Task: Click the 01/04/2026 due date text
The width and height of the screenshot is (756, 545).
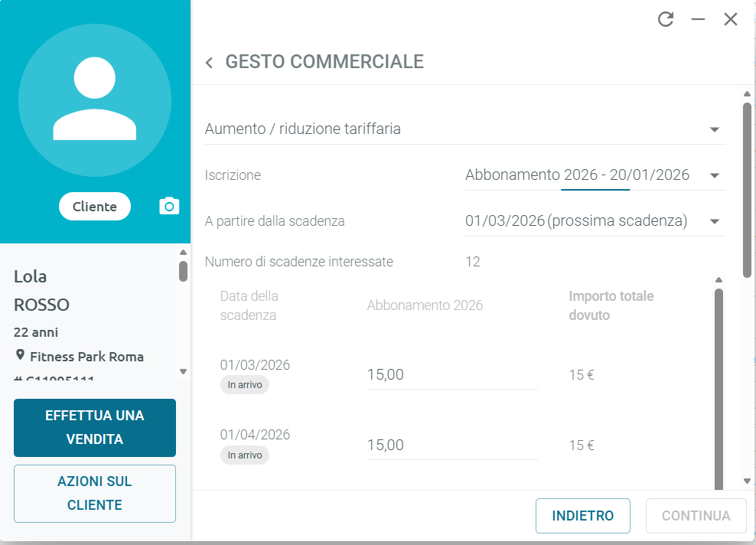Action: coord(255,435)
